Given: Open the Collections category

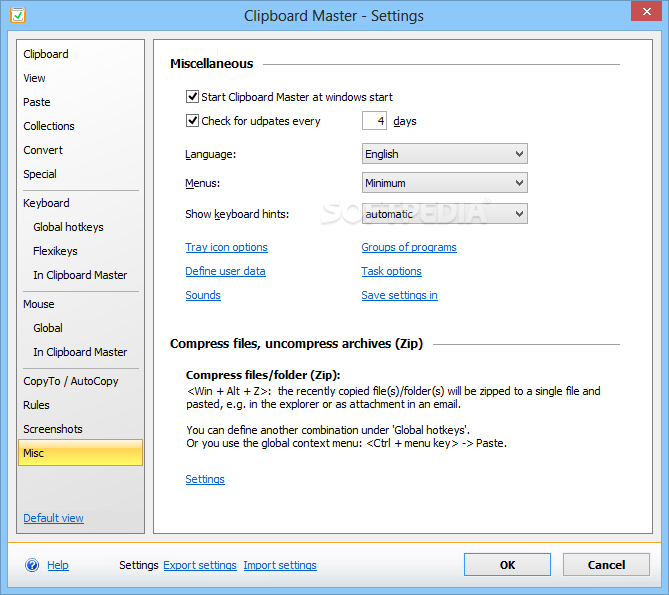Looking at the screenshot, I should pos(49,126).
